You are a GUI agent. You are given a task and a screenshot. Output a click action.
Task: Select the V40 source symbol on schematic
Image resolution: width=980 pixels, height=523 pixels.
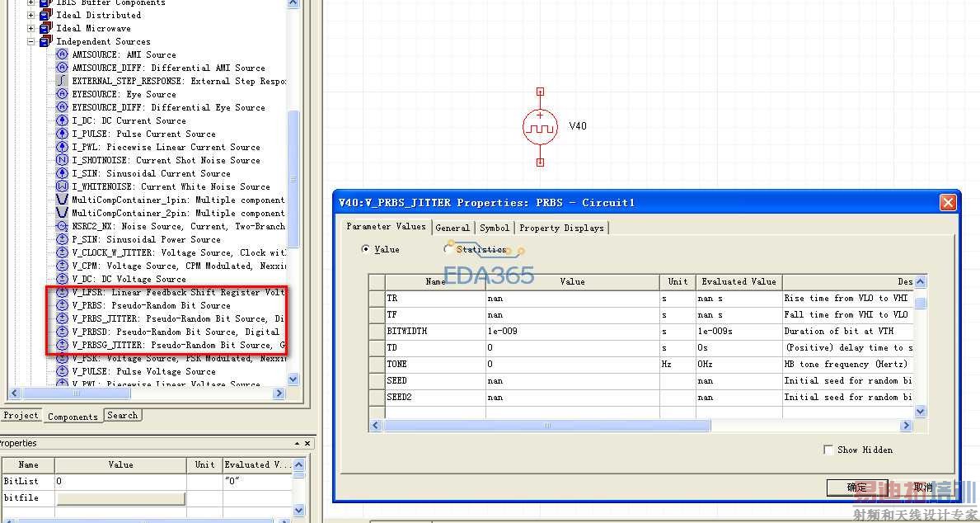click(x=540, y=127)
